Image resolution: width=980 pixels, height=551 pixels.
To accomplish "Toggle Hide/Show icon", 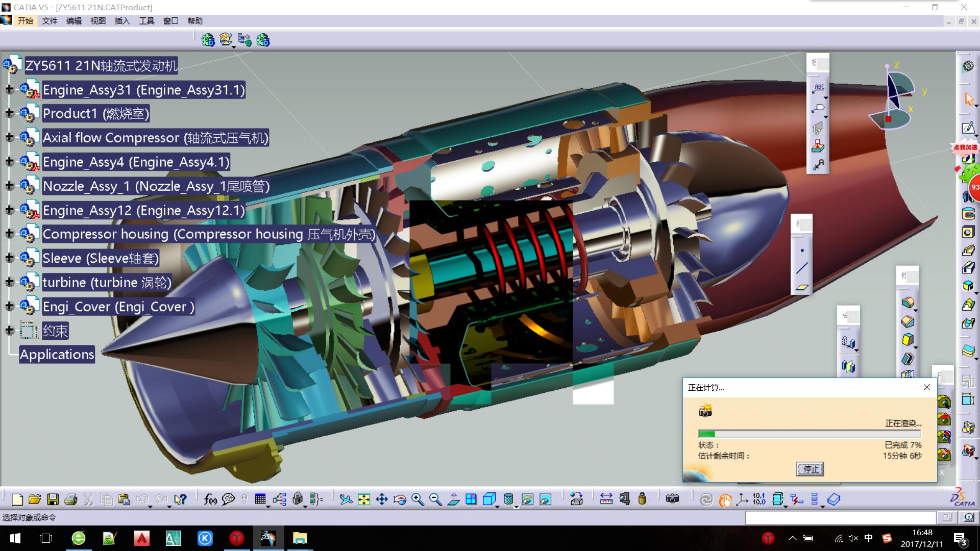I will pos(527,499).
